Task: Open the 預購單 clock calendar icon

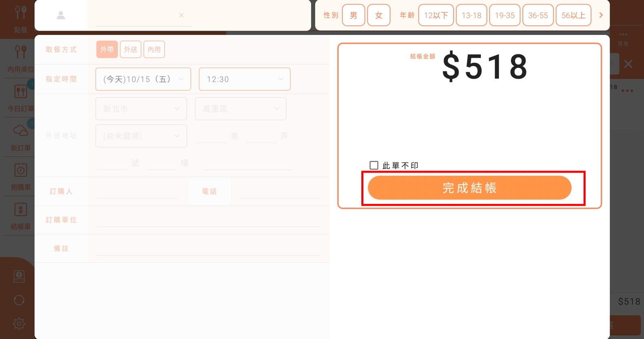Action: (x=20, y=170)
